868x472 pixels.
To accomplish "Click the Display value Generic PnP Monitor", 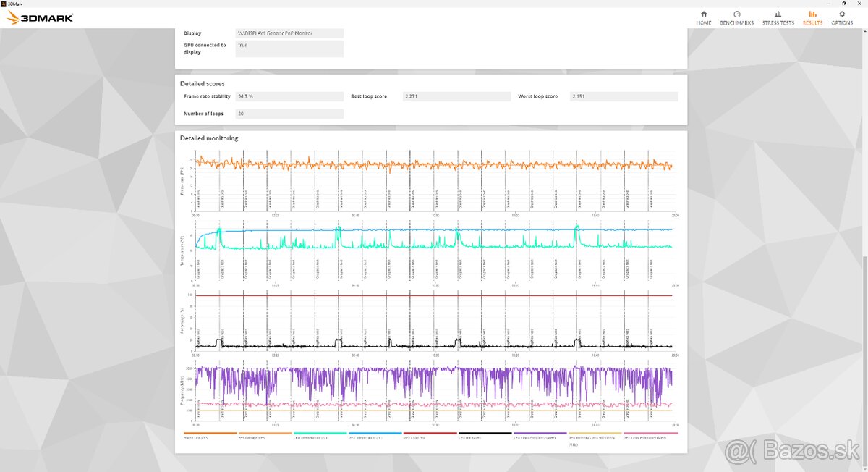I will [x=289, y=33].
